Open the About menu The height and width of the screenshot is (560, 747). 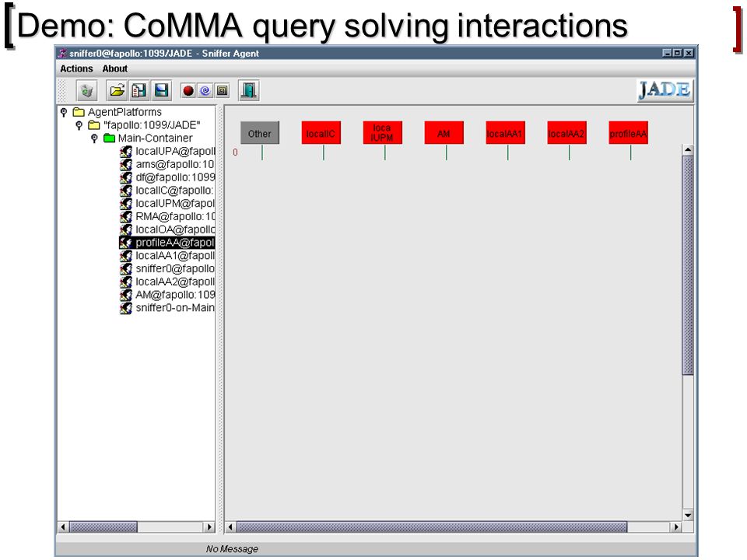pos(115,68)
